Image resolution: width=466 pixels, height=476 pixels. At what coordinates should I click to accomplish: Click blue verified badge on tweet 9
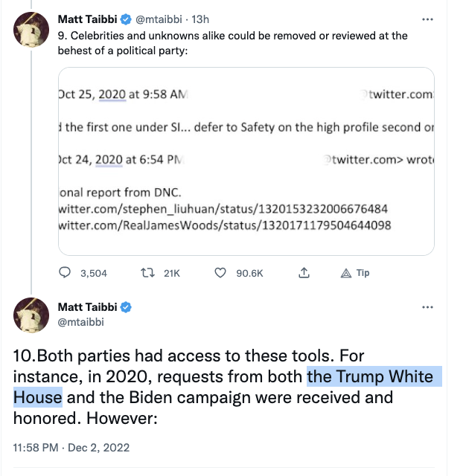click(x=126, y=19)
